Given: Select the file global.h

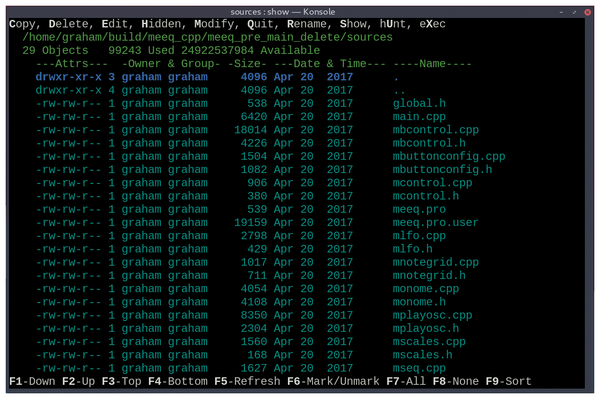Looking at the screenshot, I should tap(419, 103).
